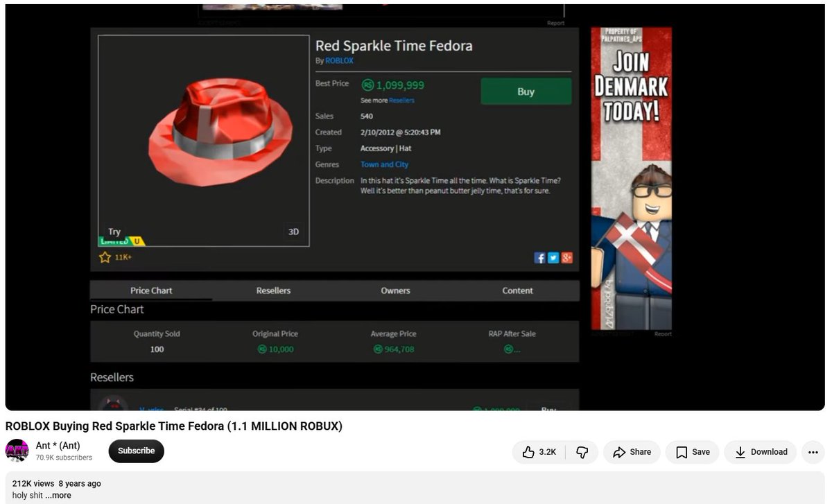The height and width of the screenshot is (504, 832).
Task: Click the Google Plus share icon in video
Action: point(566,258)
